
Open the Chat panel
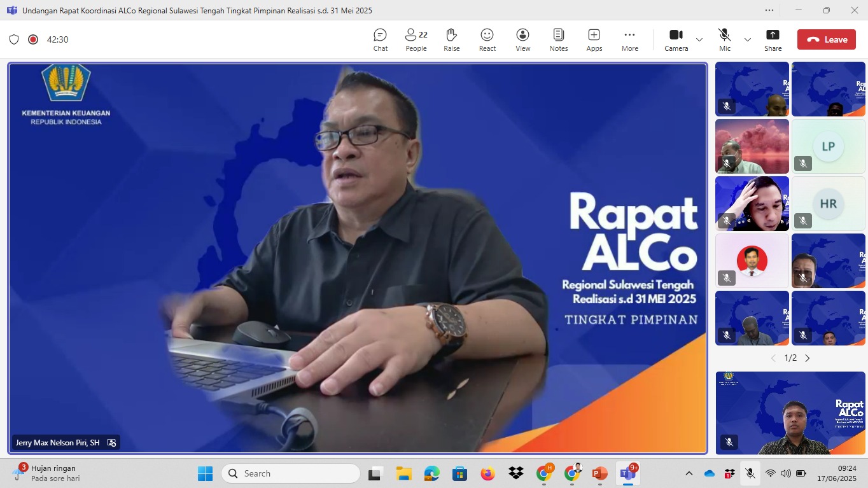coord(380,39)
